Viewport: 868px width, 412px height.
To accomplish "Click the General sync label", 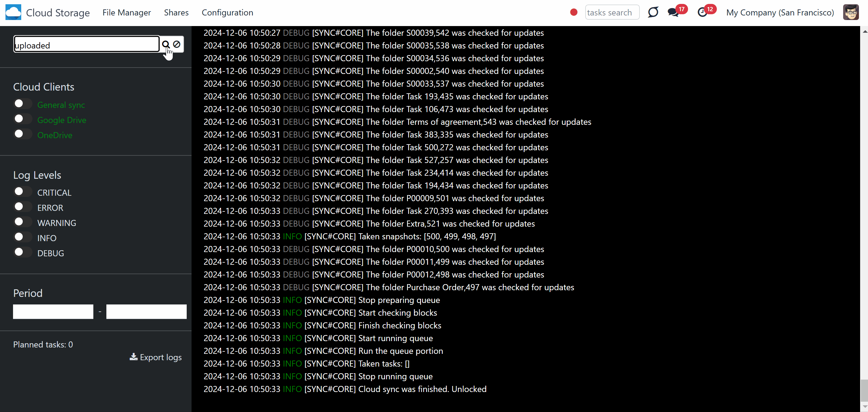I will (61, 105).
